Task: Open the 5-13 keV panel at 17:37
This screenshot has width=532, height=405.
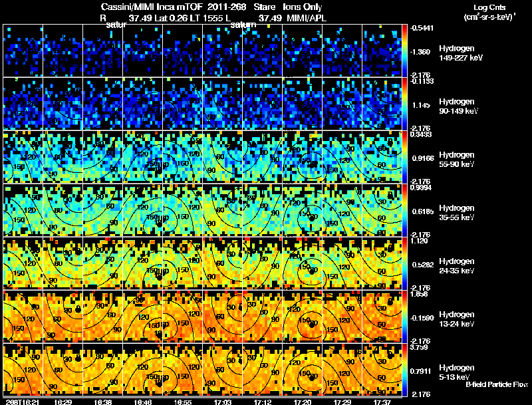Action: tap(382, 370)
